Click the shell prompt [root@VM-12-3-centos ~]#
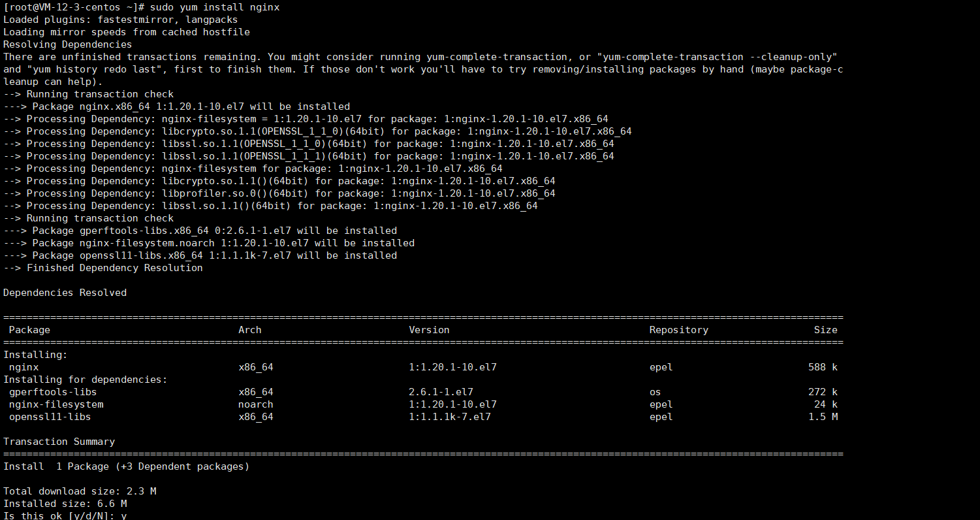The height and width of the screenshot is (520, 980). point(74,7)
